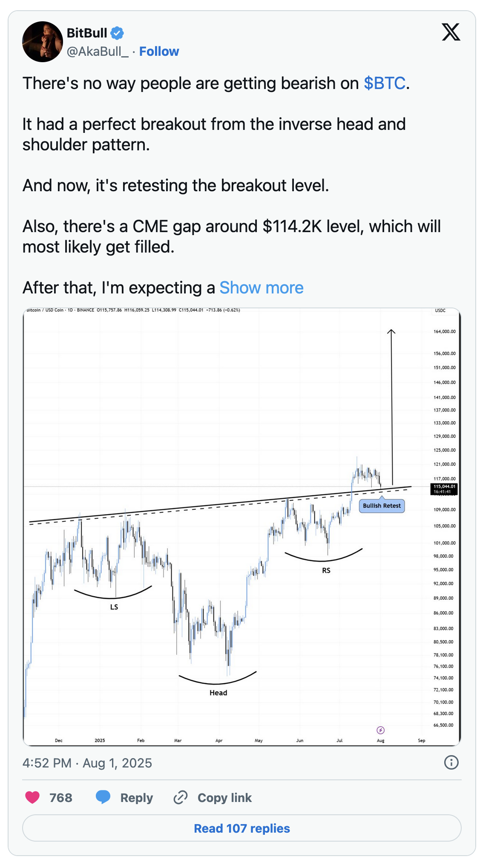Open BitBull's profile avatar
Screen dimensions: 500x868
point(42,42)
